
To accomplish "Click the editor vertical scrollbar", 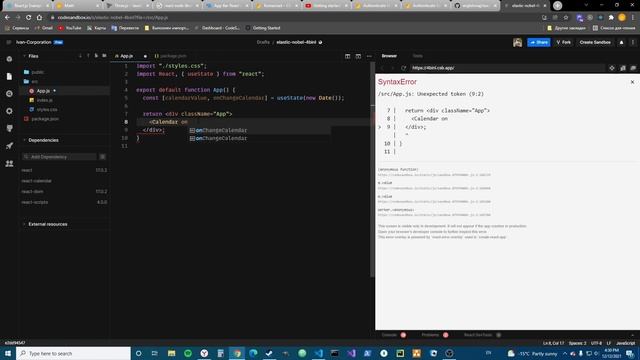I will (x=372, y=169).
